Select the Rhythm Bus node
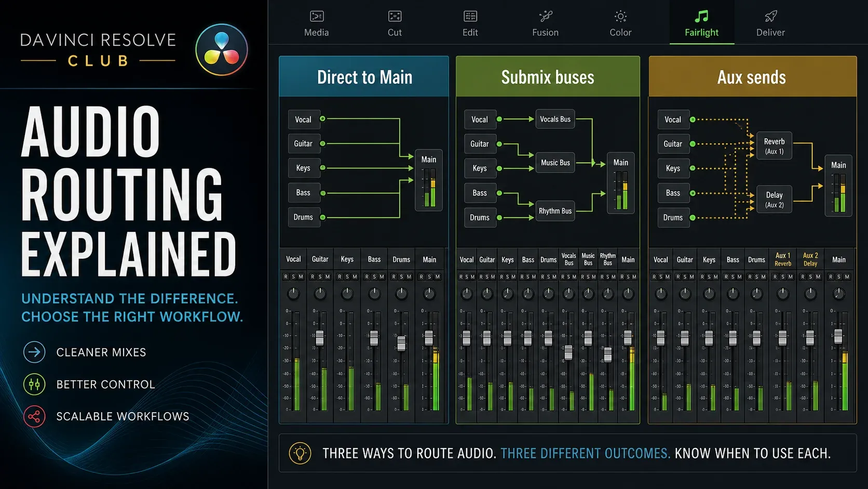868x489 pixels. pyautogui.click(x=555, y=211)
